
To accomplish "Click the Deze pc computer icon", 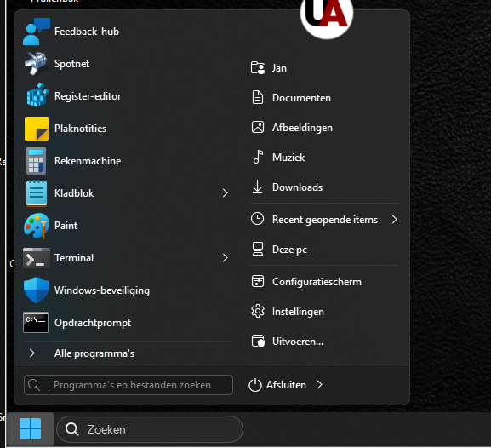I will pyautogui.click(x=258, y=250).
